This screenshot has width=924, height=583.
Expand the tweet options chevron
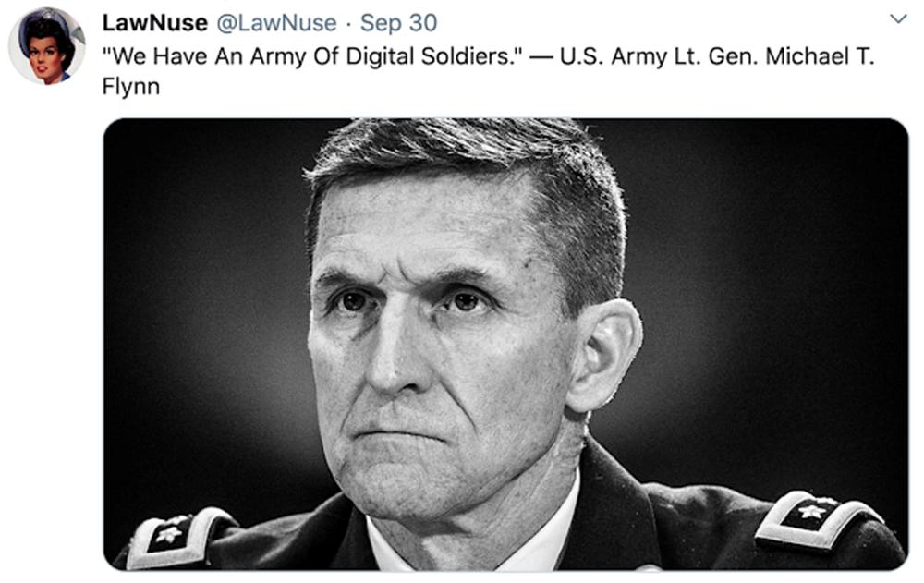click(x=896, y=19)
